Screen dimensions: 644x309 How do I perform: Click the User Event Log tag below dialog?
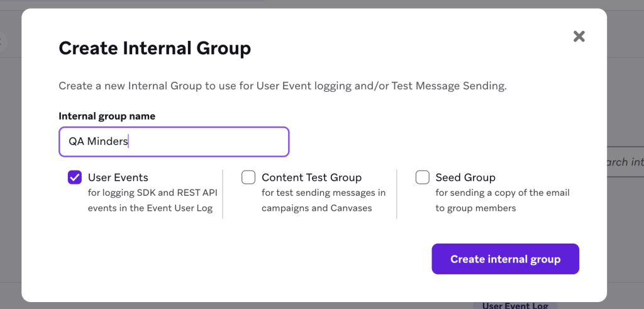click(514, 305)
